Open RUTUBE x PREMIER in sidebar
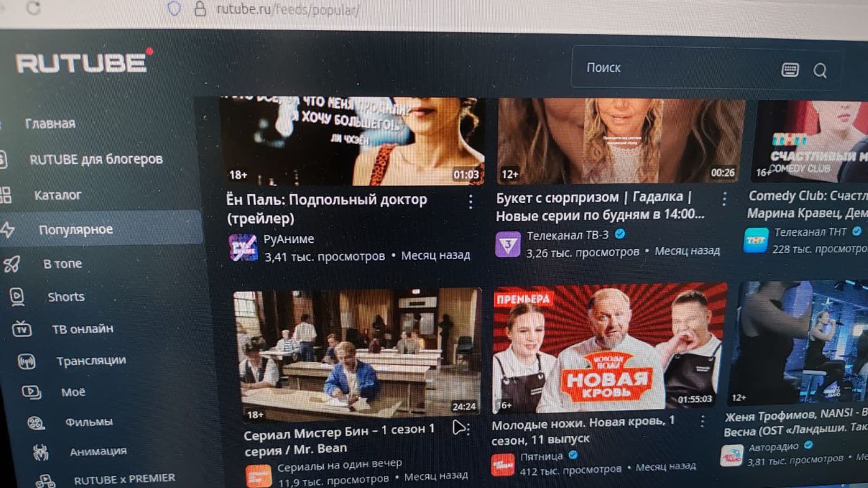 125,479
